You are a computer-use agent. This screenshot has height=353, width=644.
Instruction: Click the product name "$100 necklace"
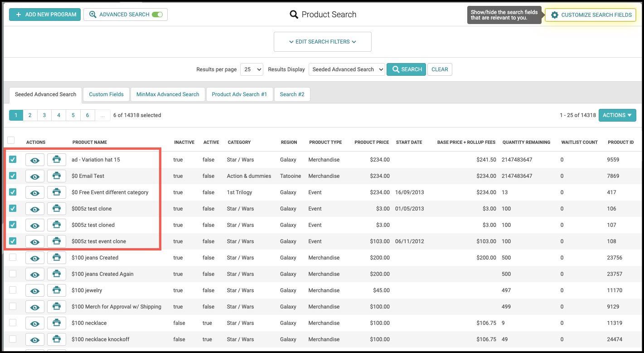[x=89, y=323]
